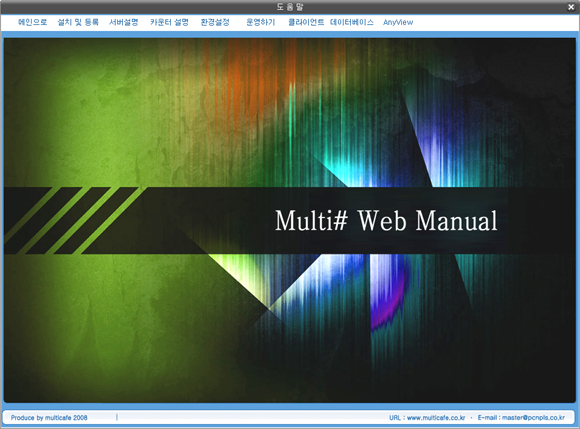Image resolution: width=580 pixels, height=429 pixels.
Task: Visit the www.multicafe.co.kr URL link
Action: coord(436,418)
